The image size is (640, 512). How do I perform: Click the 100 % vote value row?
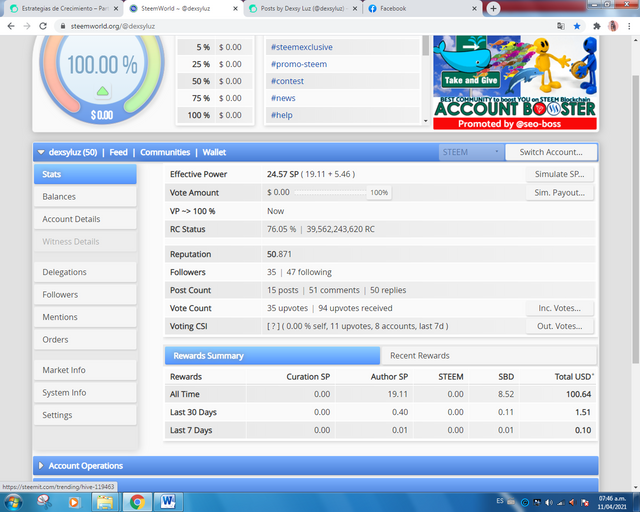pos(215,116)
